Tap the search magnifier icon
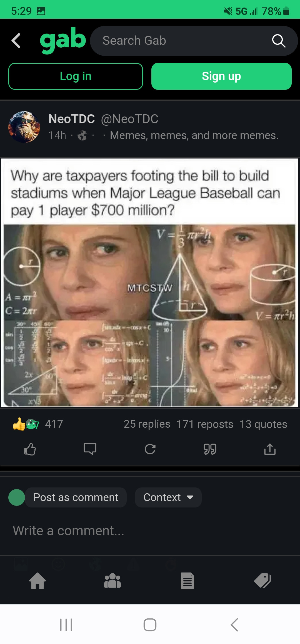The width and height of the screenshot is (300, 644). 279,41
